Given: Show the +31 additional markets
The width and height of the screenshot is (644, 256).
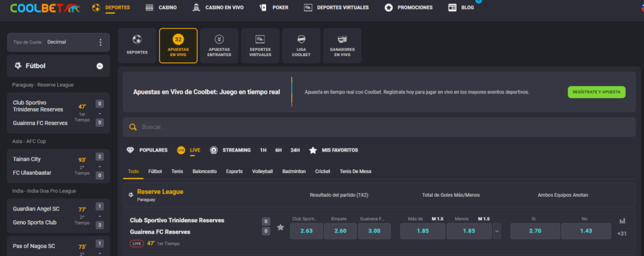Looking at the screenshot, I should point(622,234).
